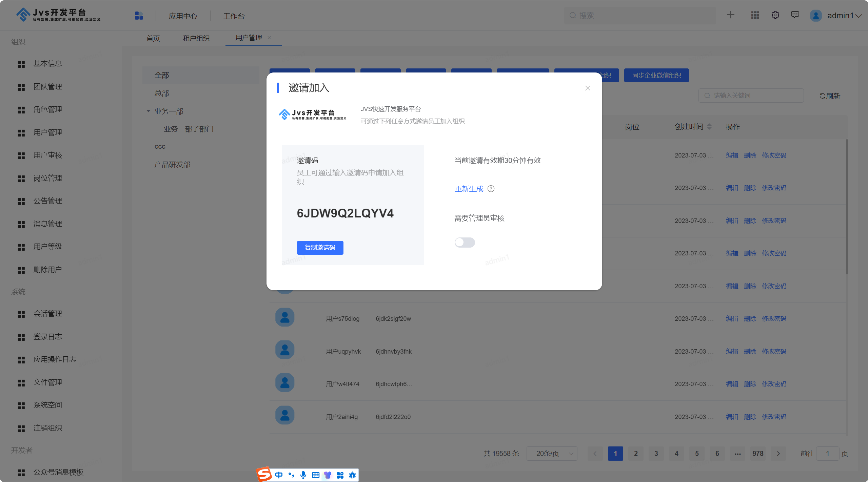Click the 复制邀请码 button

[320, 248]
